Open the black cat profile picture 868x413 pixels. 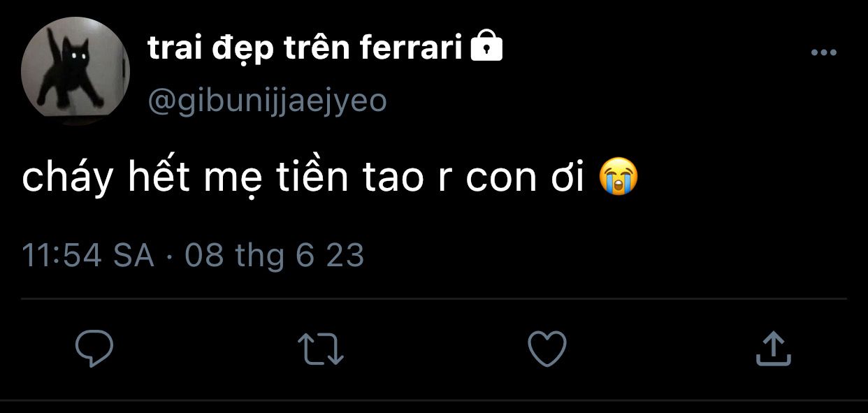click(x=75, y=71)
